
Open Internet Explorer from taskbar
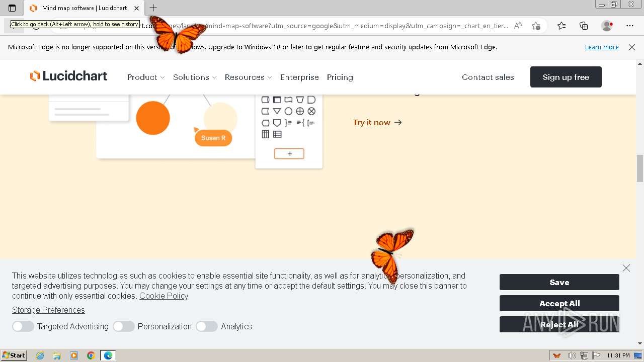point(40,355)
